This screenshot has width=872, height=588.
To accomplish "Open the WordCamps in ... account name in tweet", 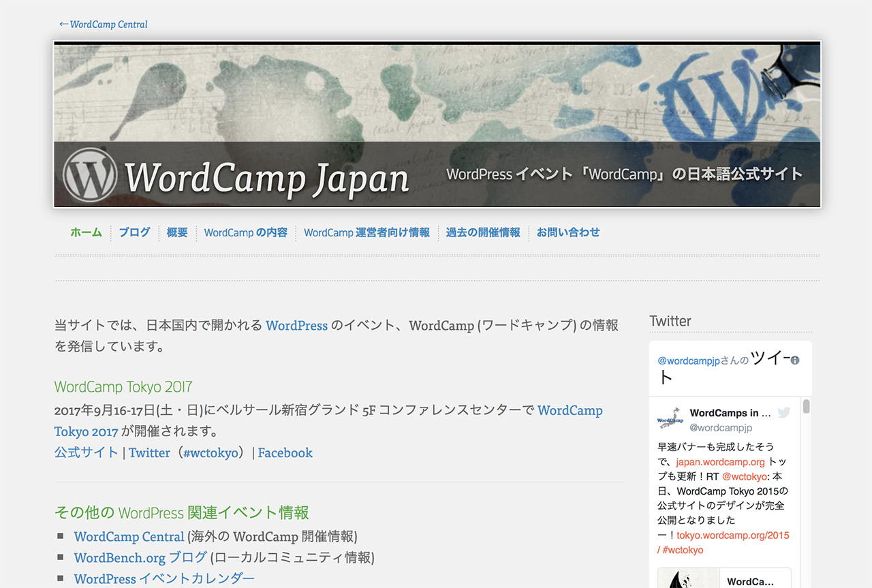I will pos(730,413).
